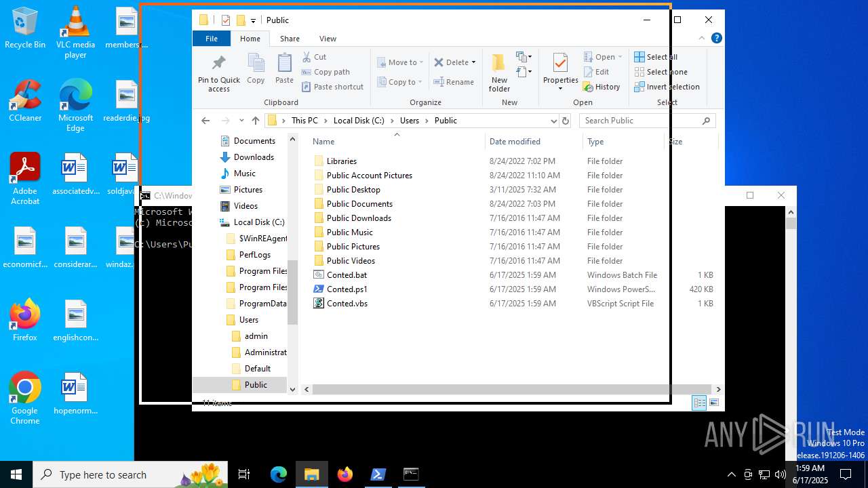Open the File menu tab
The height and width of the screenshot is (488, 868).
pos(212,39)
